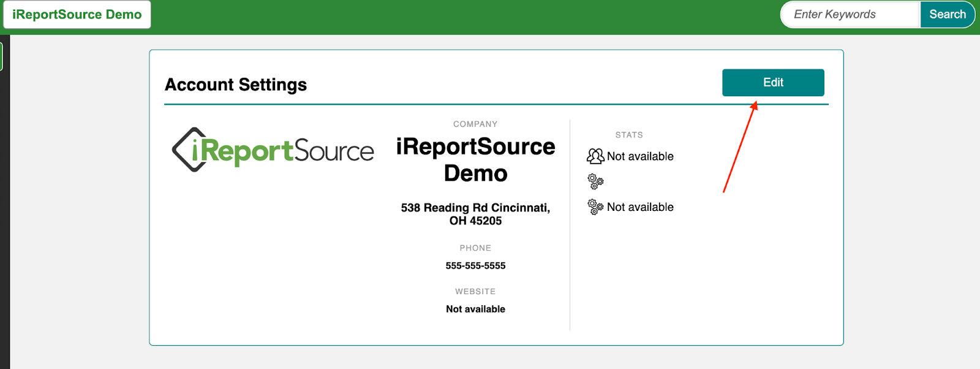Click the gears icon beside lower Not available
Viewport: 980px width, 369px height.
click(x=595, y=207)
